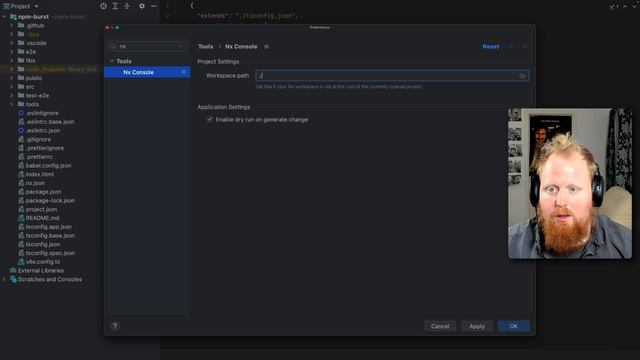Collapse the Tools group in settings tree
The height and width of the screenshot is (360, 640).
coord(112,61)
